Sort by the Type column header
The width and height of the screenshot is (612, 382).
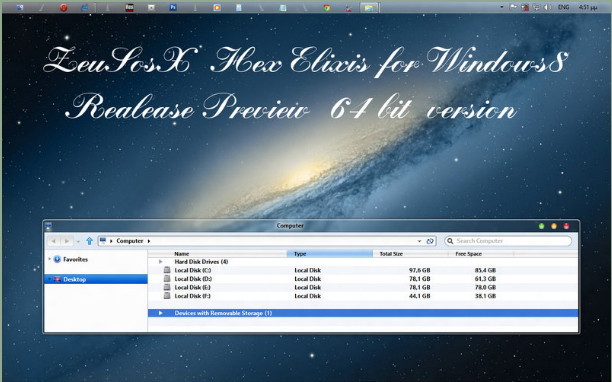[x=330, y=254]
